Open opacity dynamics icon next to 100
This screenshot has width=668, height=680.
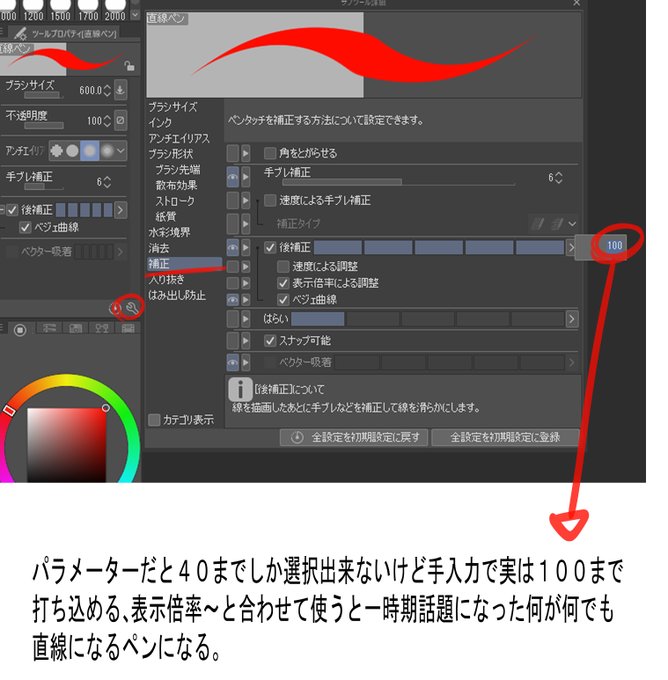click(x=120, y=120)
